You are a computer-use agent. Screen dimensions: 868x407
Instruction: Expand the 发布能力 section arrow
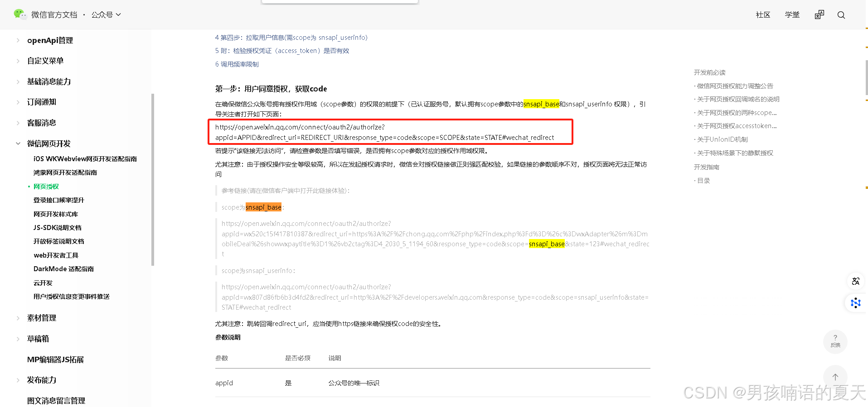(x=18, y=380)
